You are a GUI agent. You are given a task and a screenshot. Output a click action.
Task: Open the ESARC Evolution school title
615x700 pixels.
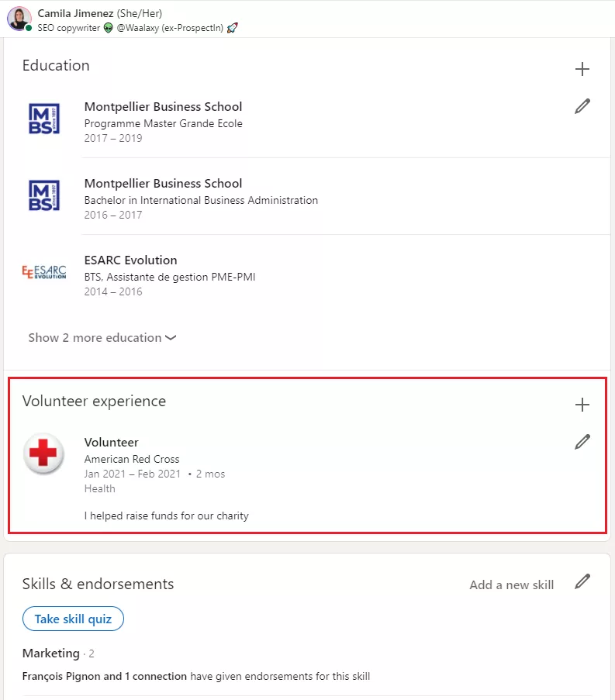point(130,260)
